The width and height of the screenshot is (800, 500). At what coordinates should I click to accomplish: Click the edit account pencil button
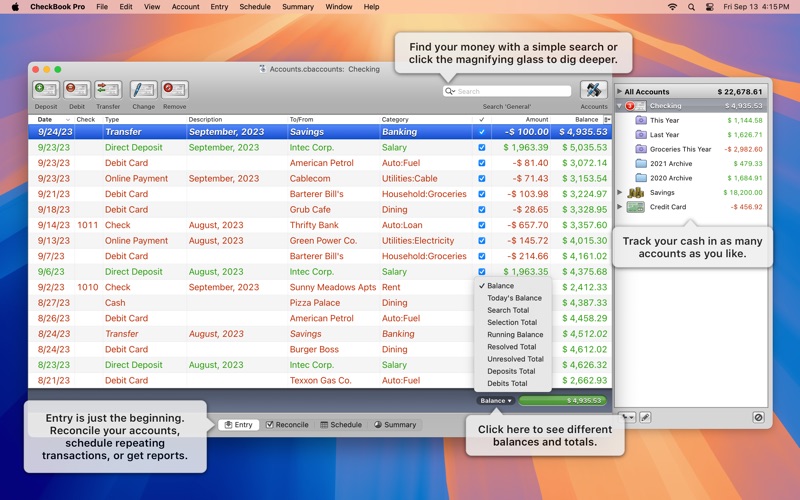coord(645,417)
